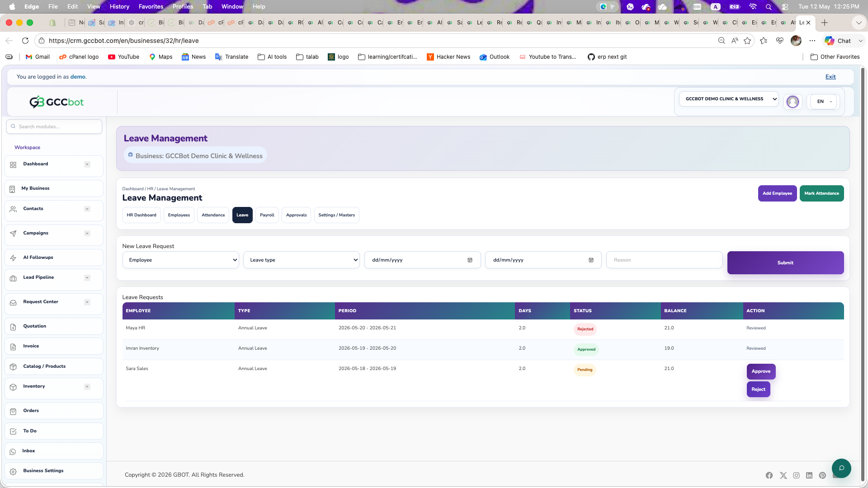The height and width of the screenshot is (488, 868).
Task: Add page to favorites star icon
Action: [747, 41]
